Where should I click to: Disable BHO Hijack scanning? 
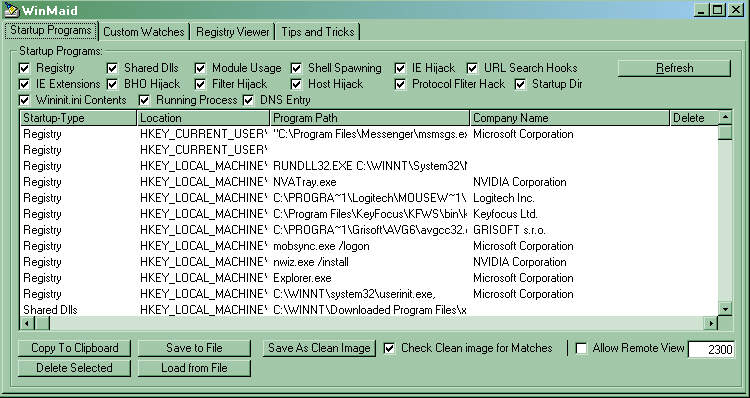click(112, 84)
